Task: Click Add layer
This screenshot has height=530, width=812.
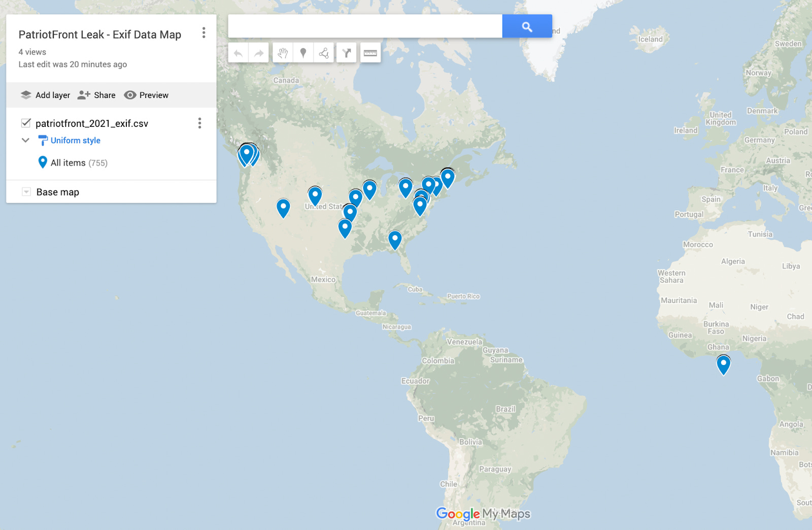Action: point(46,95)
